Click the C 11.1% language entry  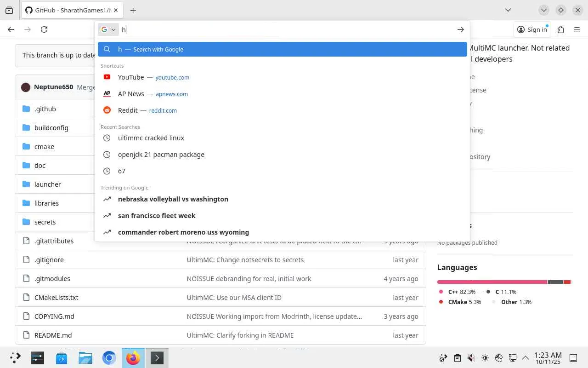tap(501, 292)
